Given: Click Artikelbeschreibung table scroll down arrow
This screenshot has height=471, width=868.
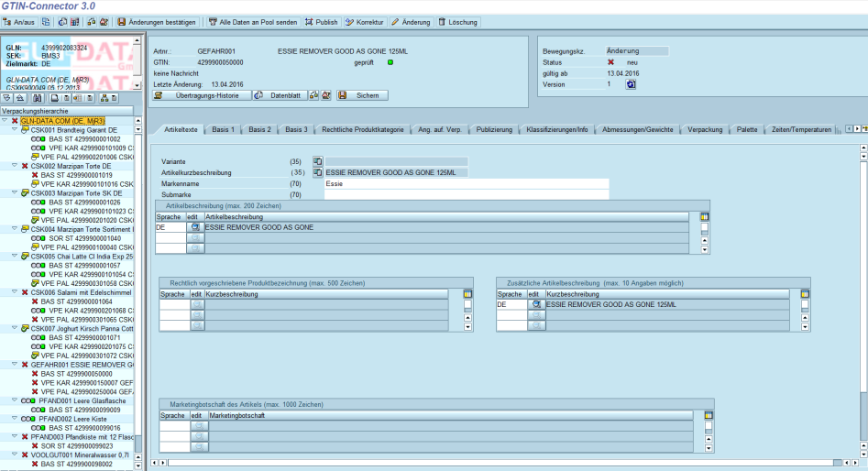Looking at the screenshot, I should point(705,249).
